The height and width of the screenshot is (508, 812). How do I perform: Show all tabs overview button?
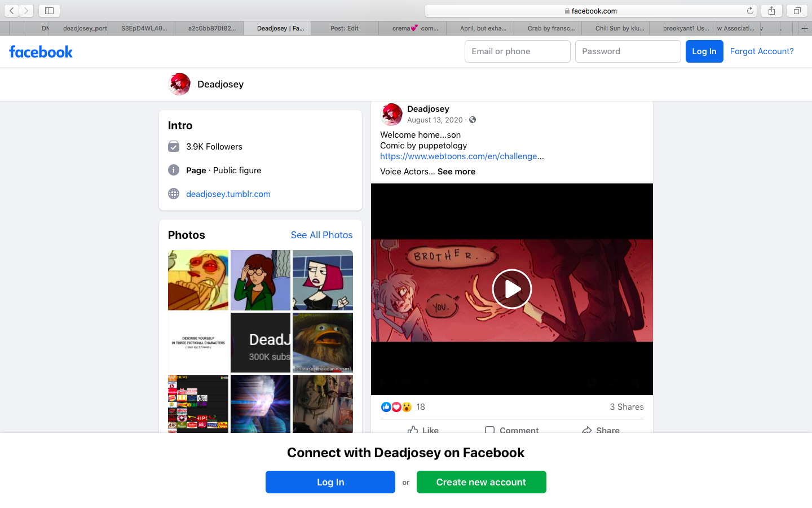point(797,11)
